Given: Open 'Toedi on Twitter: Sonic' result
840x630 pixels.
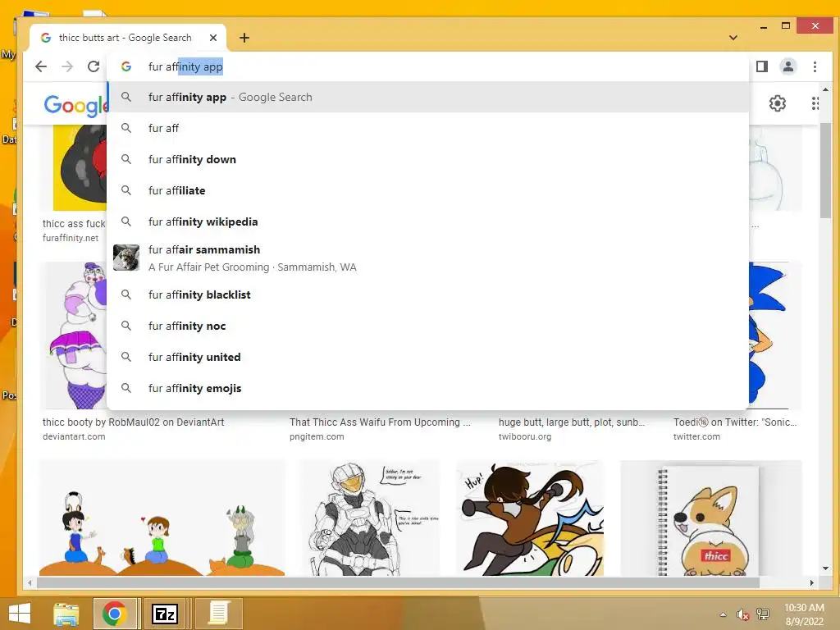Looking at the screenshot, I should click(735, 422).
